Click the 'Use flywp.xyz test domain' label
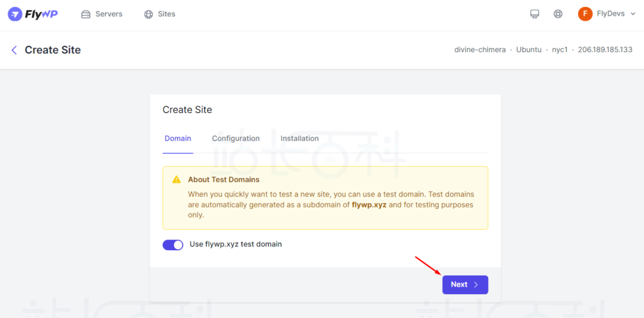The width and height of the screenshot is (644, 318). point(236,244)
